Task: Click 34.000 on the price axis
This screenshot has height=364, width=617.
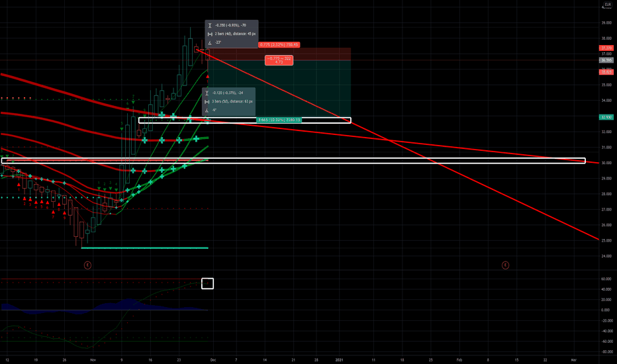Action: point(606,101)
